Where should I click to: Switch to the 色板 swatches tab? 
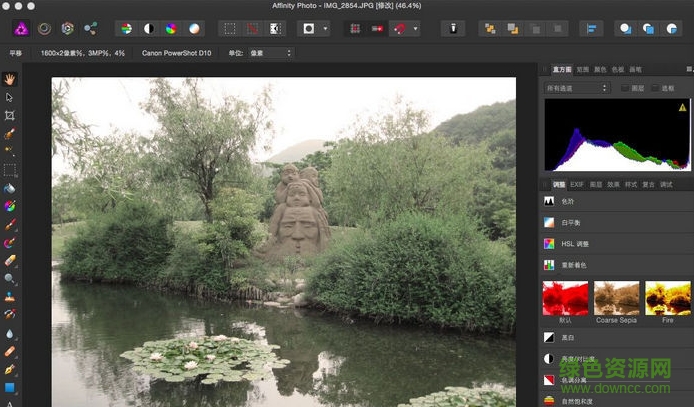click(x=618, y=69)
